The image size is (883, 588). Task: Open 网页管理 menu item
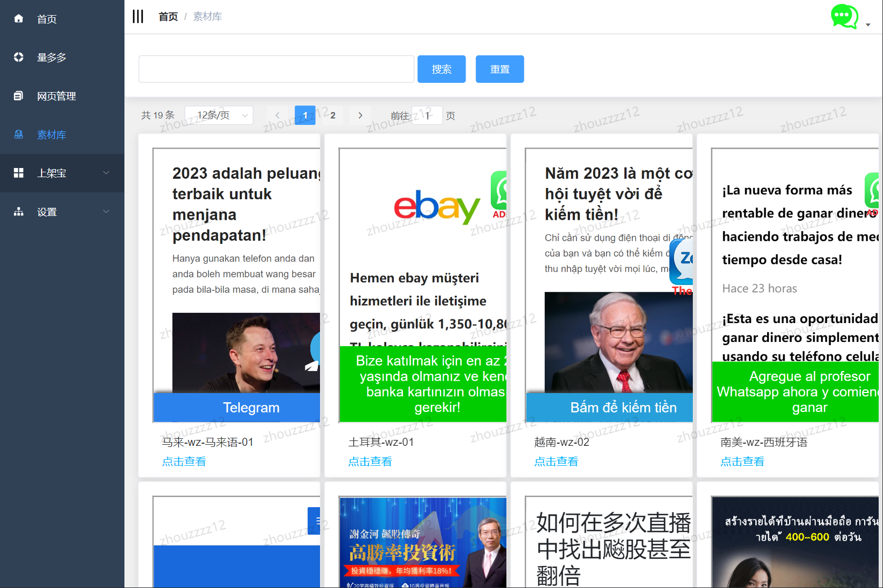pyautogui.click(x=57, y=96)
